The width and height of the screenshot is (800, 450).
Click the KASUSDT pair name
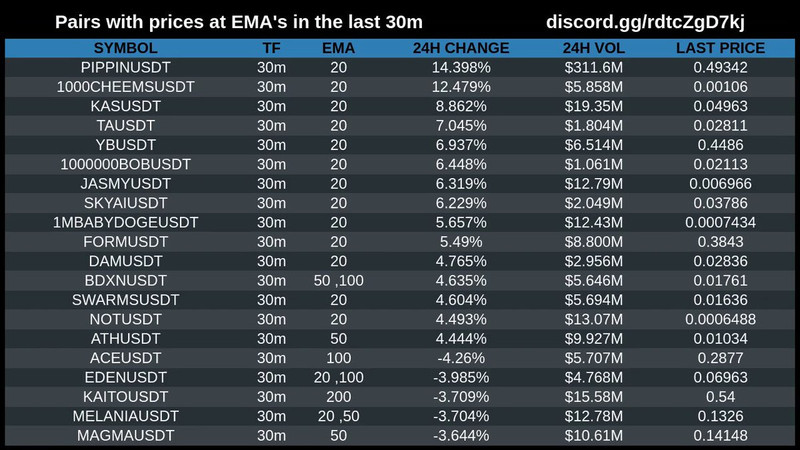click(x=126, y=105)
